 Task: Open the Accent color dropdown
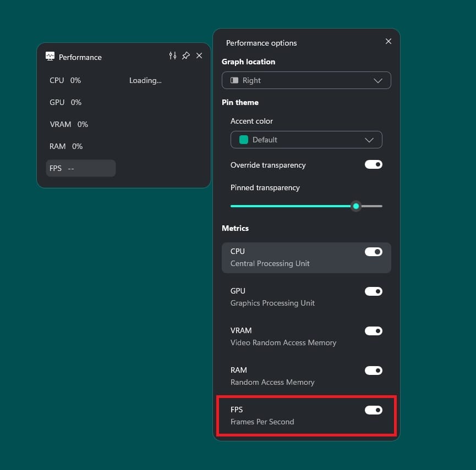tap(306, 140)
